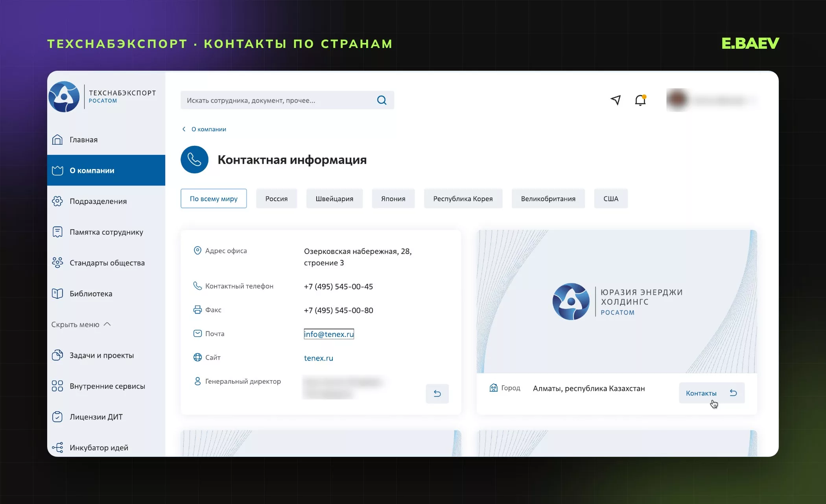Click the location pin icon beside Адрес офиса
The width and height of the screenshot is (826, 504).
pyautogui.click(x=197, y=251)
